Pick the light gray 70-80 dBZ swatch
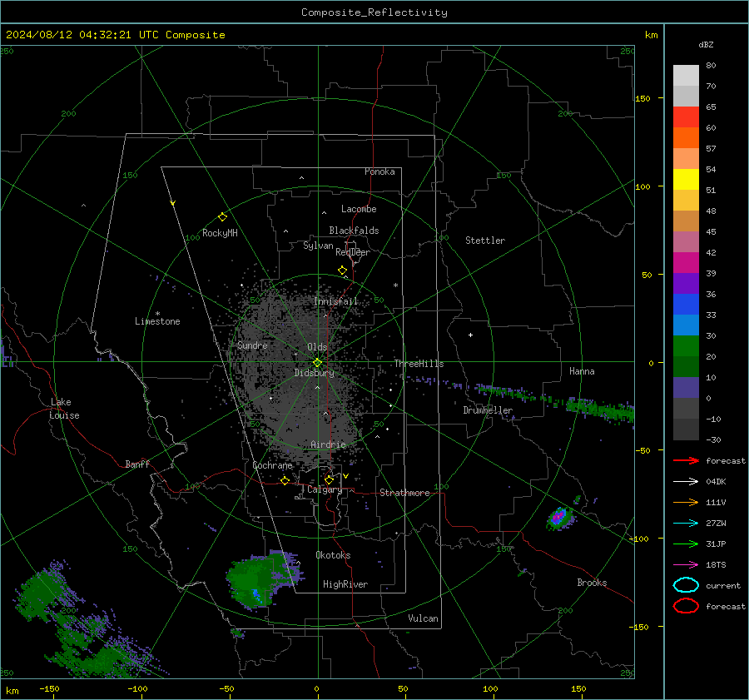Image resolution: width=749 pixels, height=700 pixels. 686,75
